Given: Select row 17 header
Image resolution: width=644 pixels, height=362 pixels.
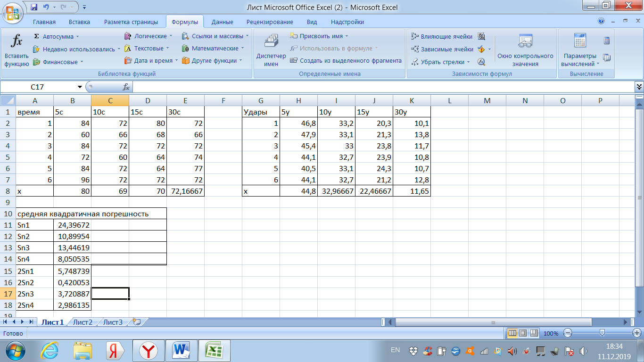Looking at the screenshot, I should (x=8, y=294).
